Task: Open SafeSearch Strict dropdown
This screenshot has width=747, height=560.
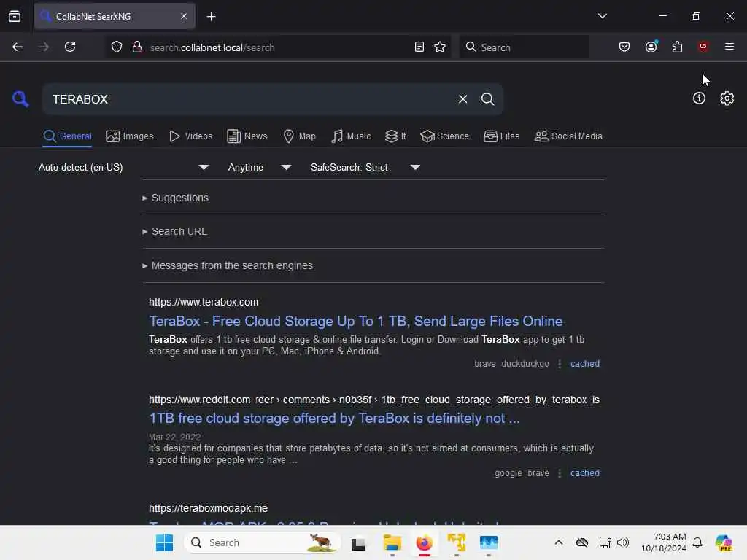Action: pyautogui.click(x=365, y=167)
